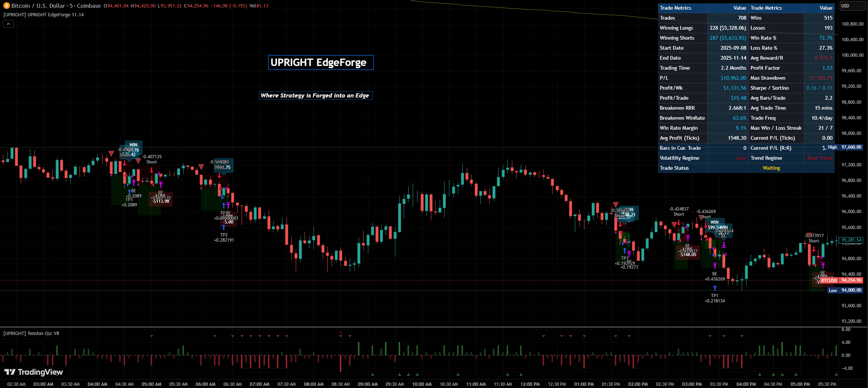Image resolution: width=868 pixels, height=388 pixels.
Task: Click the orange Bitcoin symbol logo
Action: tap(6, 6)
